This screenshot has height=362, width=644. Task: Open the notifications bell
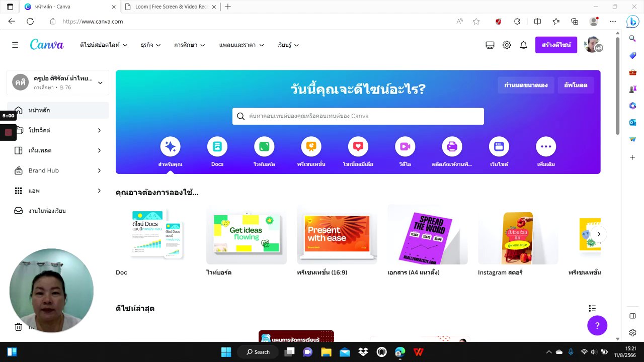(x=523, y=45)
